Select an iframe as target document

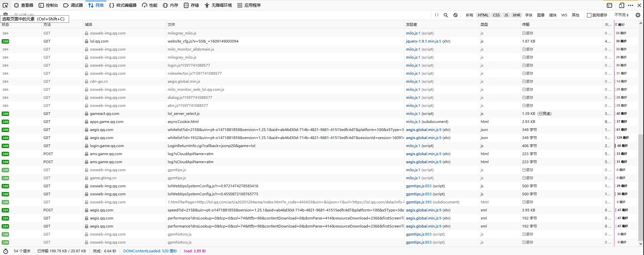coord(609,5)
